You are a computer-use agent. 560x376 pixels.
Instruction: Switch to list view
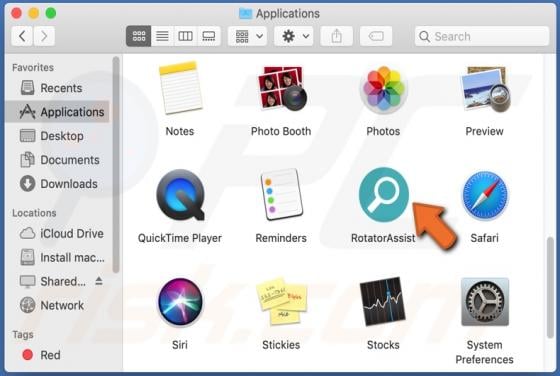point(162,36)
